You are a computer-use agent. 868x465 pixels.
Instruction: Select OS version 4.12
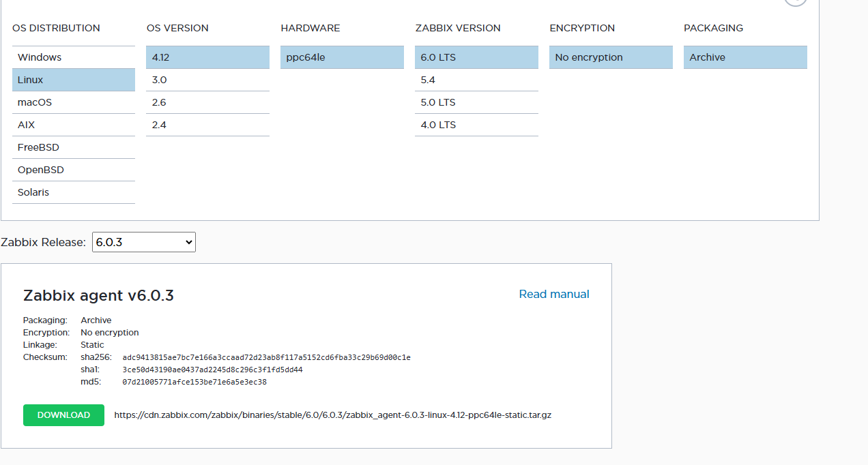click(x=208, y=57)
